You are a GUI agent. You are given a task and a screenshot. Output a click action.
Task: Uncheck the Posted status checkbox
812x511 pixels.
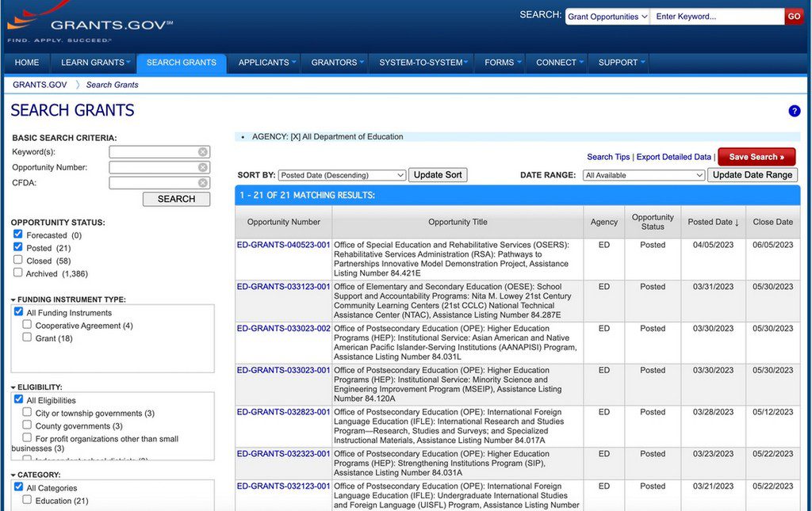(x=18, y=246)
